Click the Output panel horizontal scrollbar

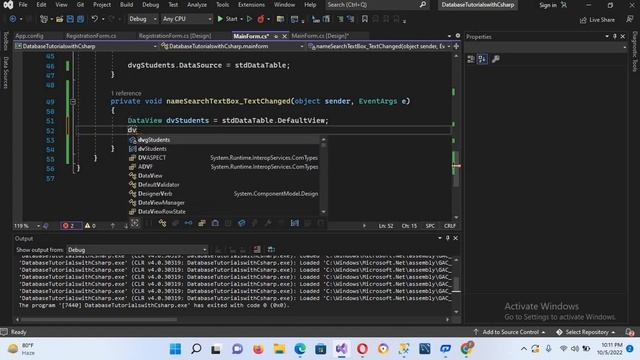click(x=233, y=320)
